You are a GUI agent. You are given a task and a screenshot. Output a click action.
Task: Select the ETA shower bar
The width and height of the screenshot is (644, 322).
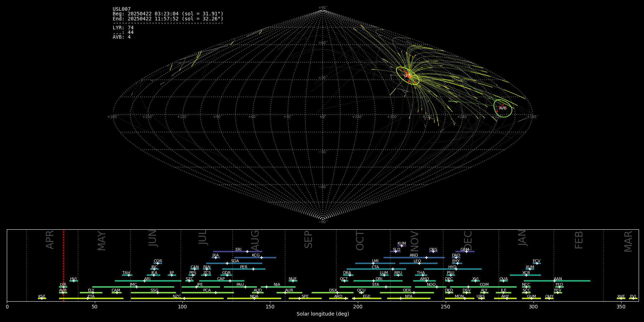91,298
